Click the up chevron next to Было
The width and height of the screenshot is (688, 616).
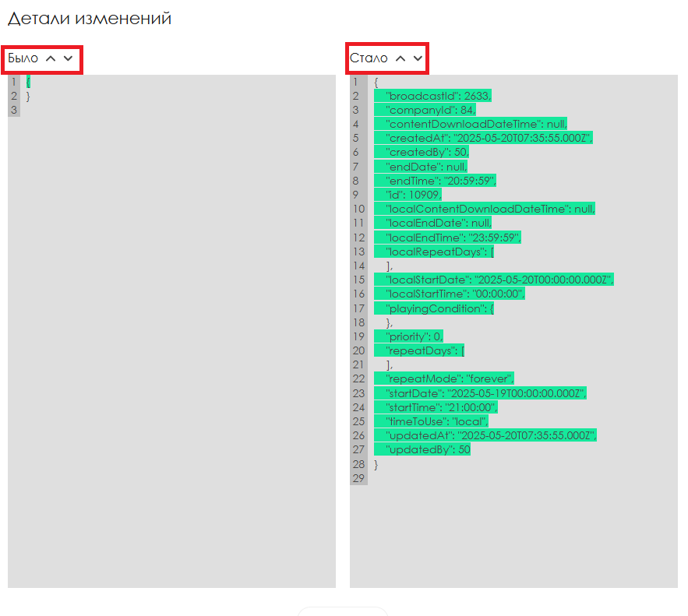(x=51, y=58)
